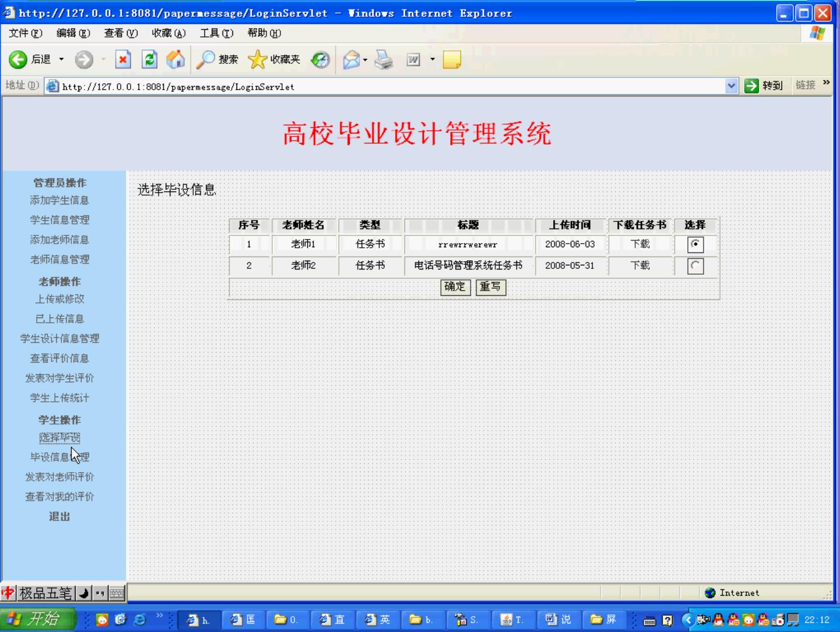
Task: Open 学生设计信息管理 sidebar link
Action: (x=60, y=339)
